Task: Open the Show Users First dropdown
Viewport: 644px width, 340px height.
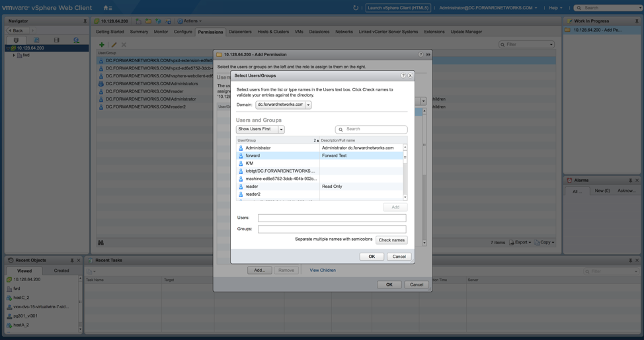Action: coord(282,129)
